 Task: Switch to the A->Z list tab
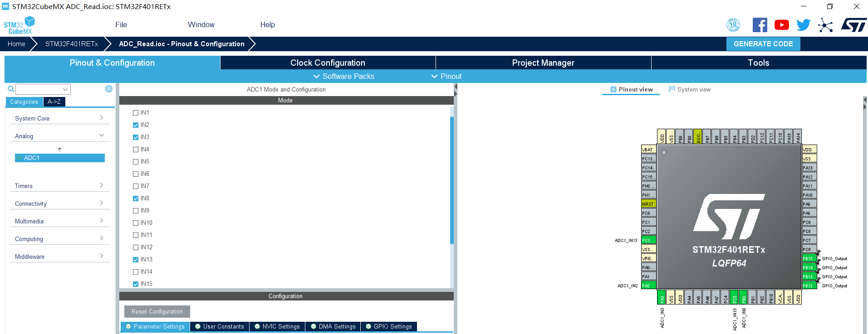click(x=54, y=102)
